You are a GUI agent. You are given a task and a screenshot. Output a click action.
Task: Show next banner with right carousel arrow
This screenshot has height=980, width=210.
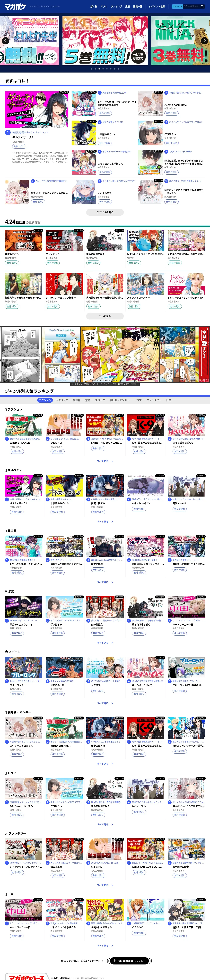(205, 41)
